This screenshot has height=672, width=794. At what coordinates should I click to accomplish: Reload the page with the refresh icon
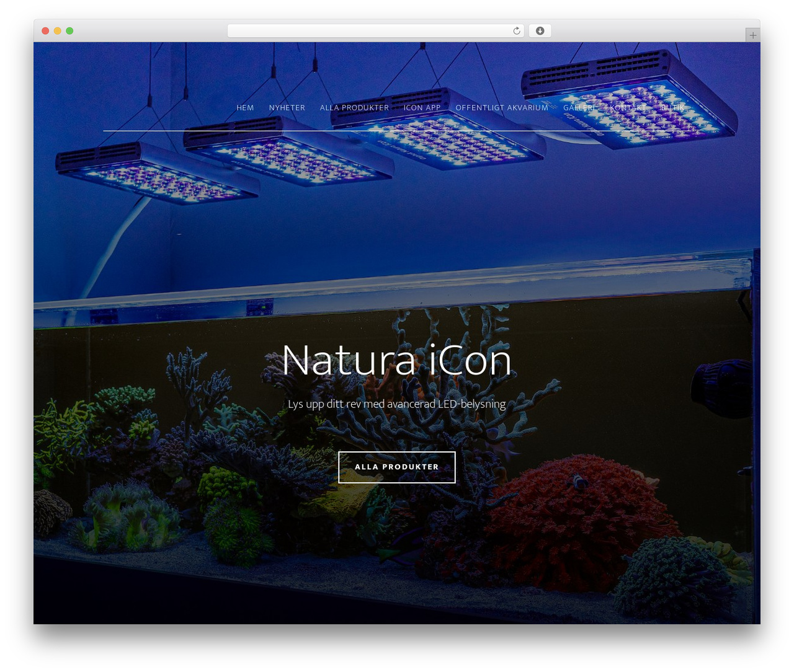point(517,31)
